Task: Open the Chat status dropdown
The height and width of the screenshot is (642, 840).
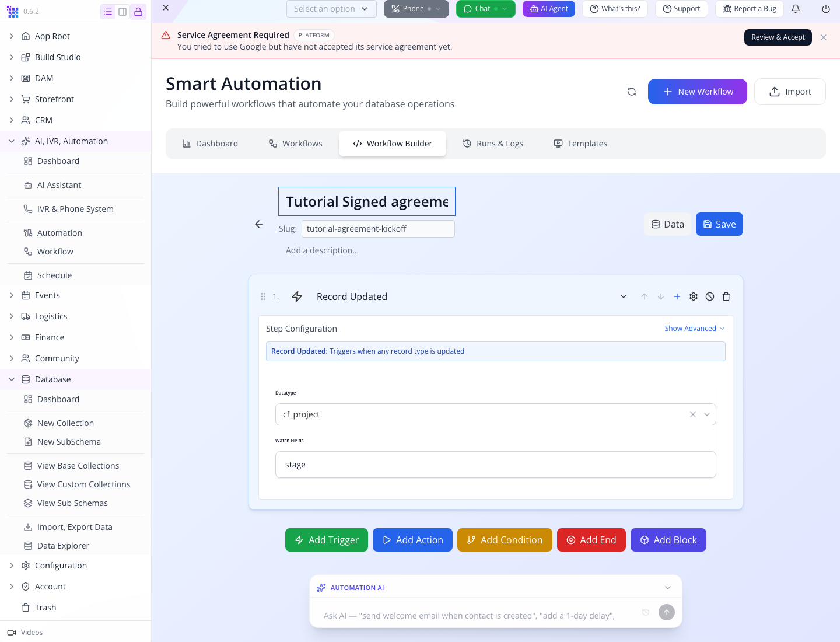Action: tap(486, 9)
